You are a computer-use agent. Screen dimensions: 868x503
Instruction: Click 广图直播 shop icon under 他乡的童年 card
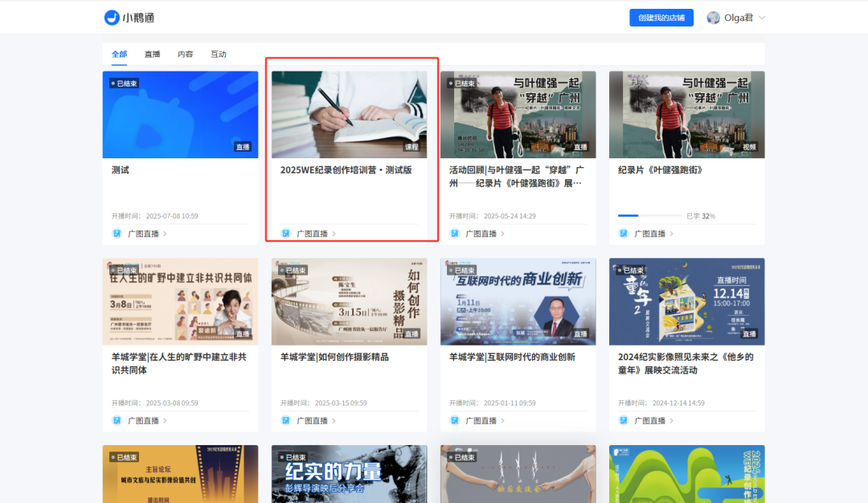pos(624,420)
